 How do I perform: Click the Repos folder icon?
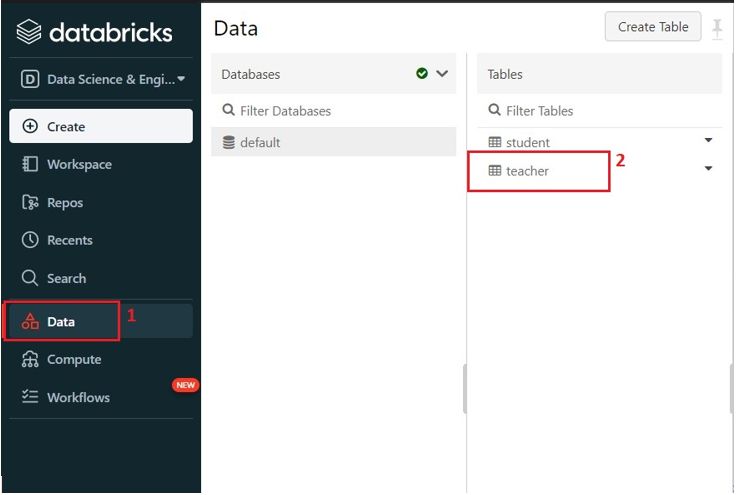[30, 203]
